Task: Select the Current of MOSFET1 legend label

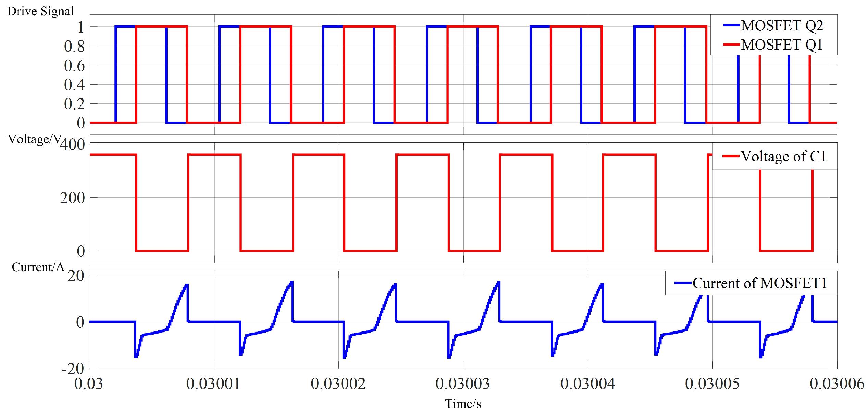Action: (760, 283)
